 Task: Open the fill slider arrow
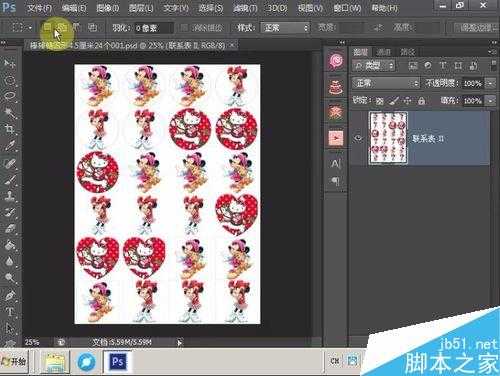pos(490,100)
